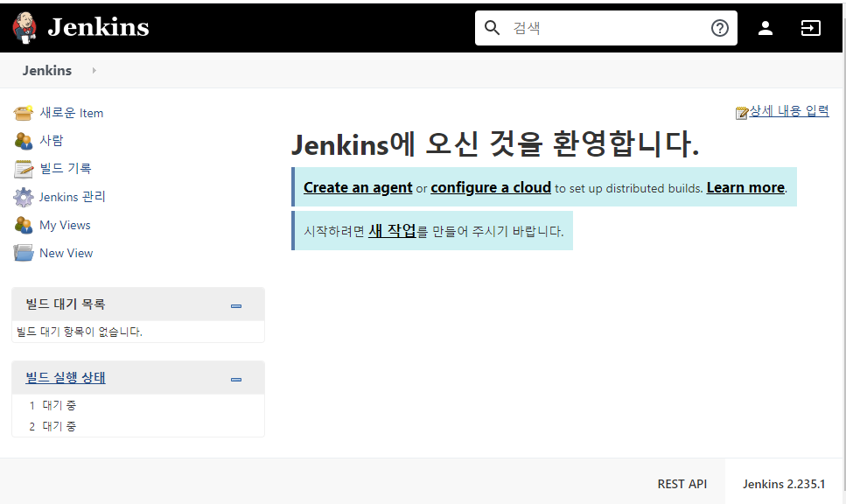
Task: Follow the Create an agent link
Action: click(358, 187)
